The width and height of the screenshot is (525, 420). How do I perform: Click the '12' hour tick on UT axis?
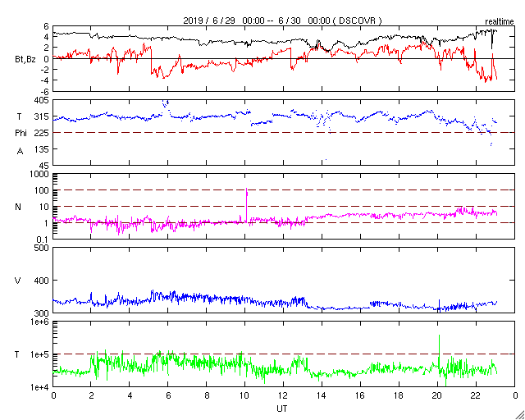283,395
